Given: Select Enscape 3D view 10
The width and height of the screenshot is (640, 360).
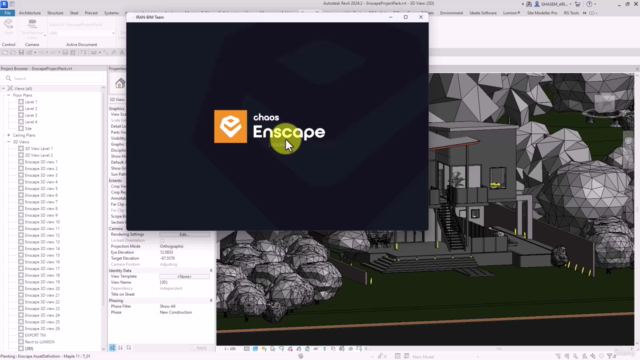Looking at the screenshot, I should point(42,222).
